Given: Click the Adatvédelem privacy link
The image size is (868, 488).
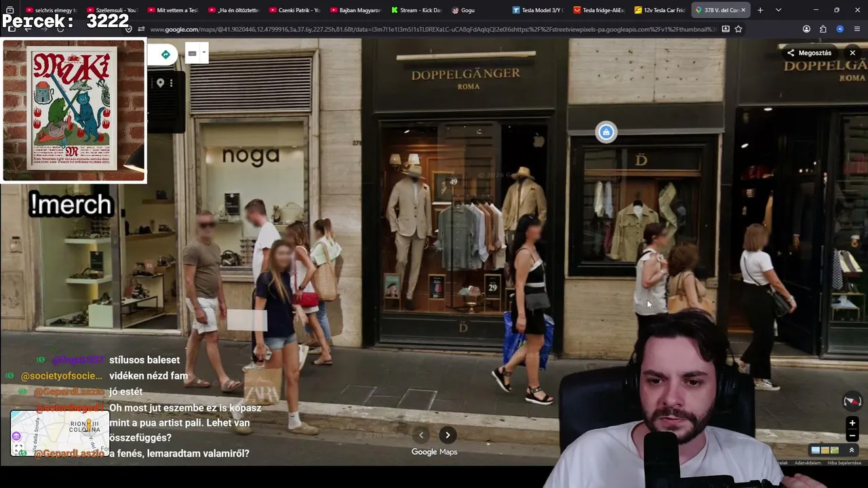Looking at the screenshot, I should point(806,463).
